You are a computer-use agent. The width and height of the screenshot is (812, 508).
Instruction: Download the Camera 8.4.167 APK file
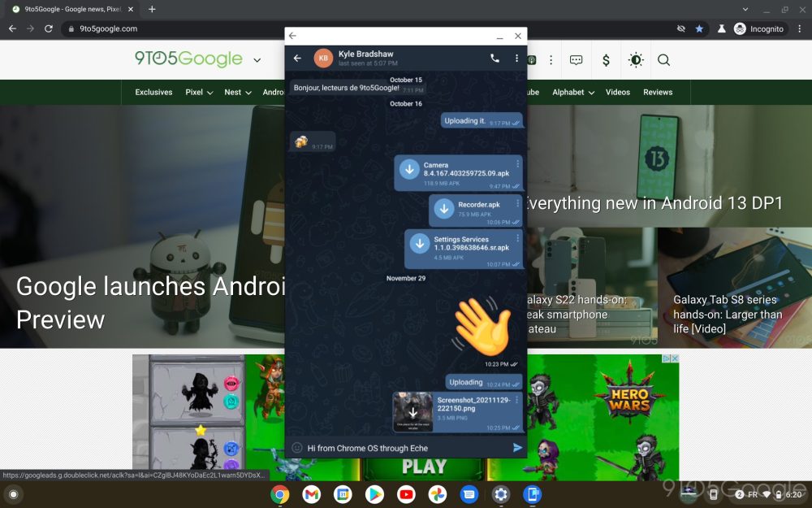tap(409, 169)
